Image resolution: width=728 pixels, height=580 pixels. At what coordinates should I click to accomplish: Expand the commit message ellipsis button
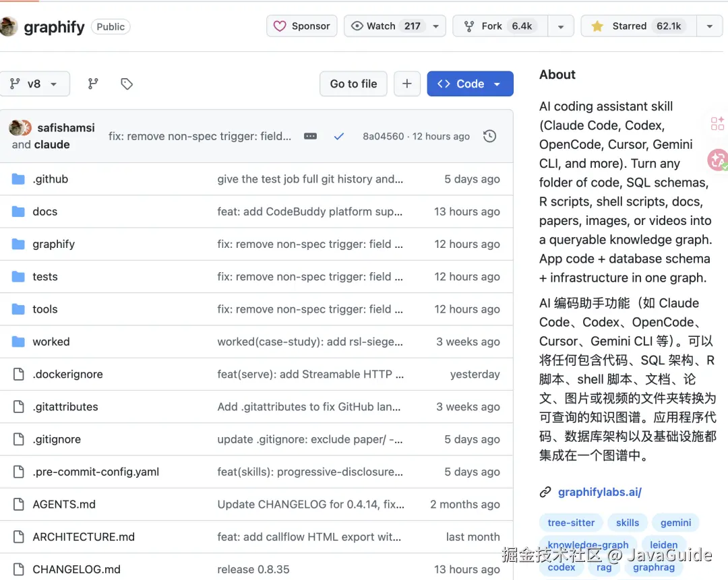(310, 136)
